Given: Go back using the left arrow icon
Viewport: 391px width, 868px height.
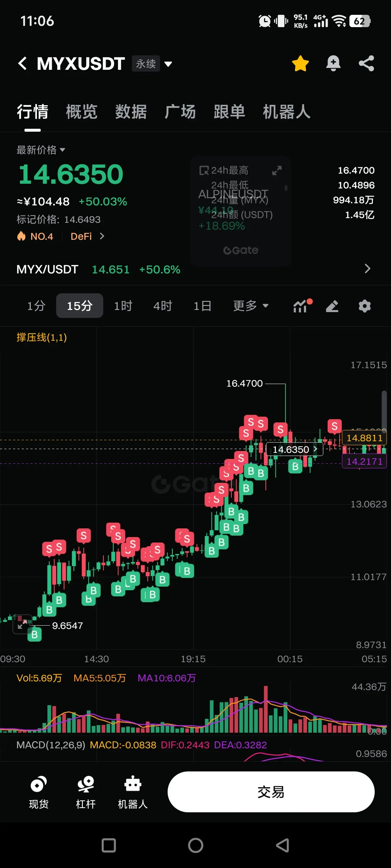Looking at the screenshot, I should 22,64.
